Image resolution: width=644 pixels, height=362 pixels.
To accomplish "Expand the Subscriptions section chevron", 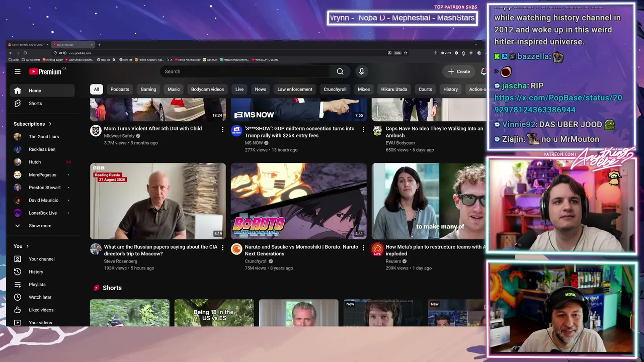I will 50,124.
